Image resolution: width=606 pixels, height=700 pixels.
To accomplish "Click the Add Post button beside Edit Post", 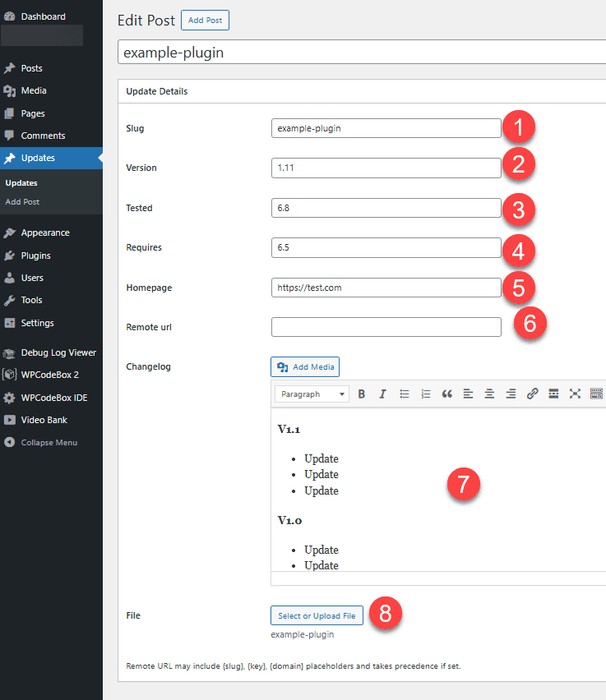I will (205, 20).
